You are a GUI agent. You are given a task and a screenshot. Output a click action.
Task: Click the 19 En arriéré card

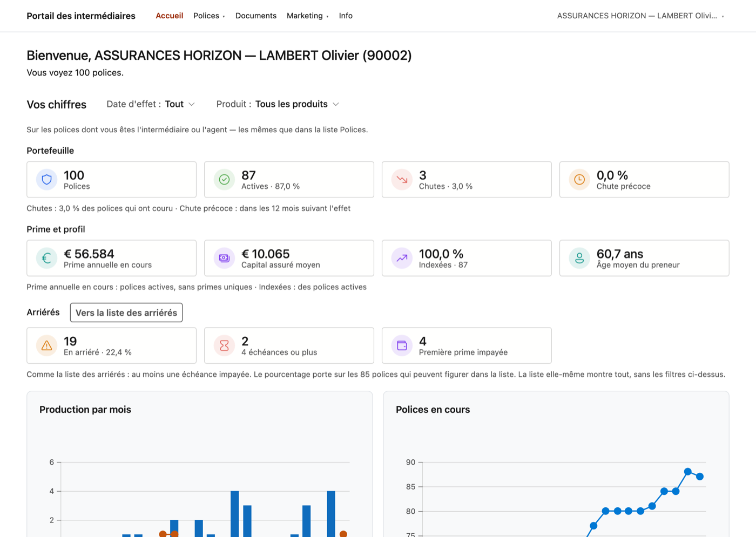click(x=112, y=345)
